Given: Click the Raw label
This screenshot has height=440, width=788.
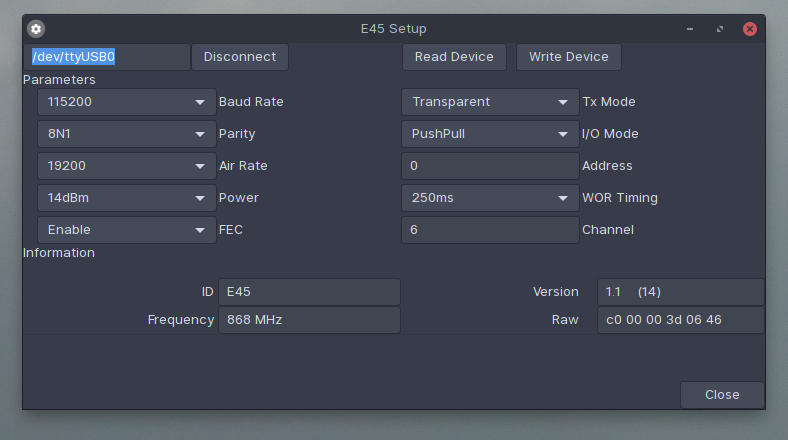Looking at the screenshot, I should pos(565,320).
